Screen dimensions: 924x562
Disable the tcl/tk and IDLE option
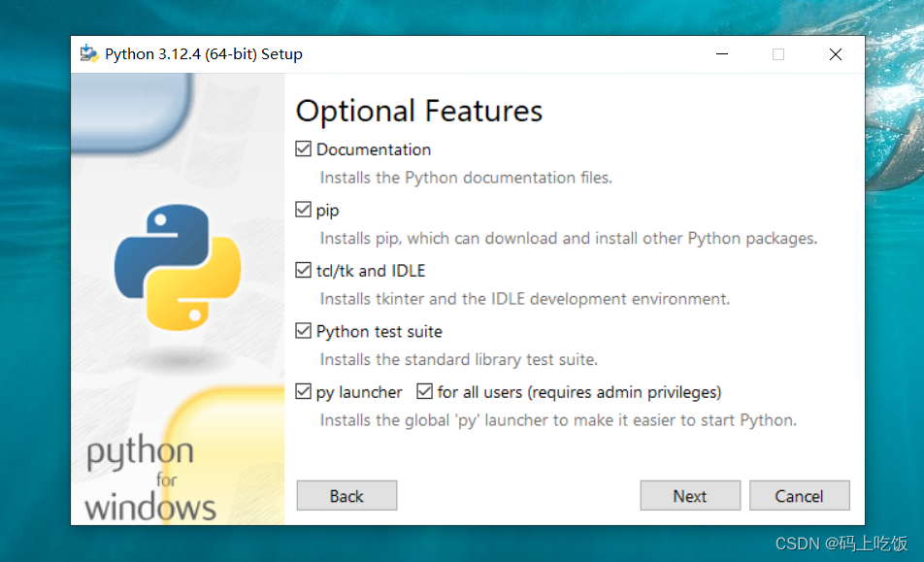(x=303, y=271)
